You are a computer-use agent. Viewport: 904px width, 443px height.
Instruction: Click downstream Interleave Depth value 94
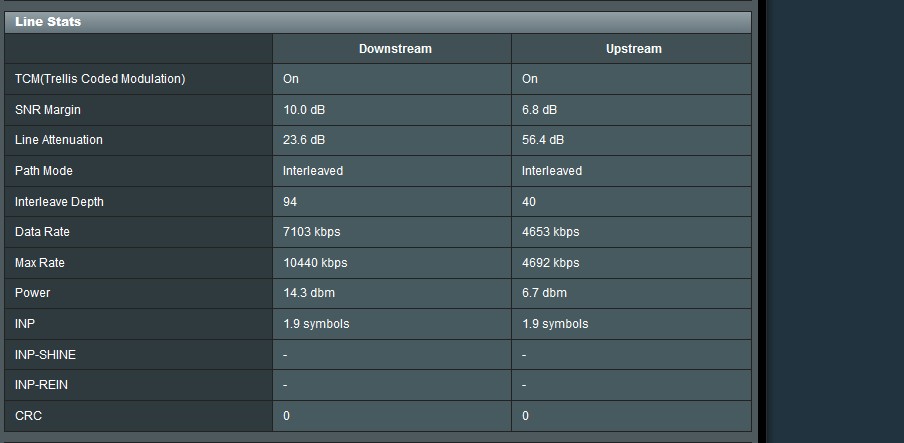[x=290, y=202]
